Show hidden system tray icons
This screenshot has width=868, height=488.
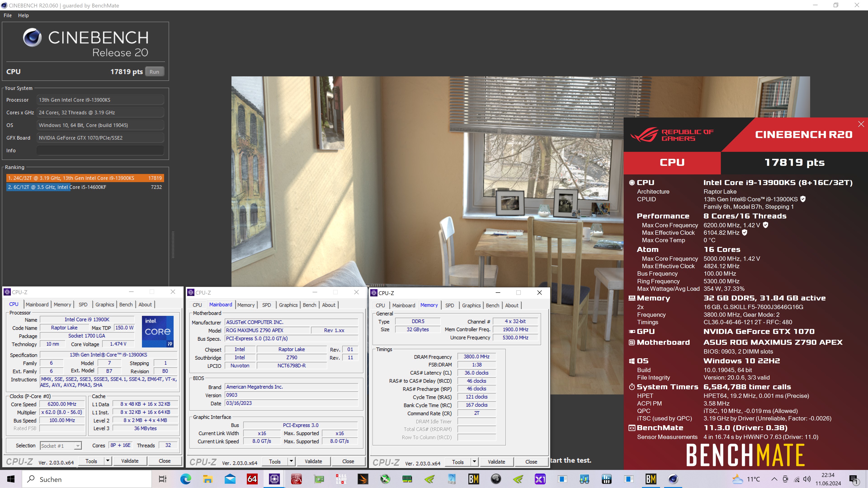(x=774, y=479)
